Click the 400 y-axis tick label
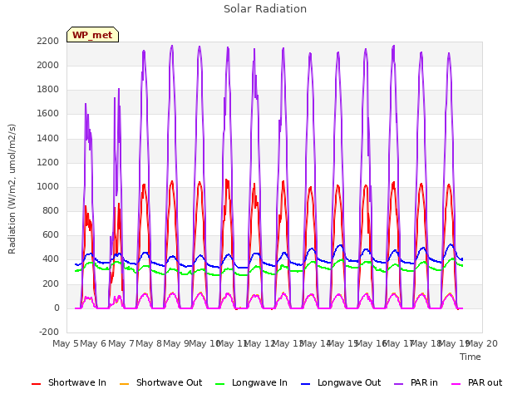Viewport: 532px width, 399px height. click(51, 259)
